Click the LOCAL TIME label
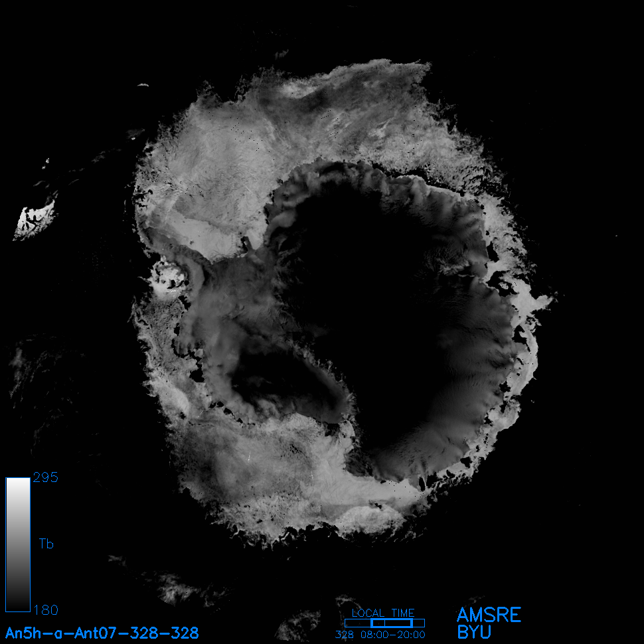The height and width of the screenshot is (644, 644). coord(383,613)
